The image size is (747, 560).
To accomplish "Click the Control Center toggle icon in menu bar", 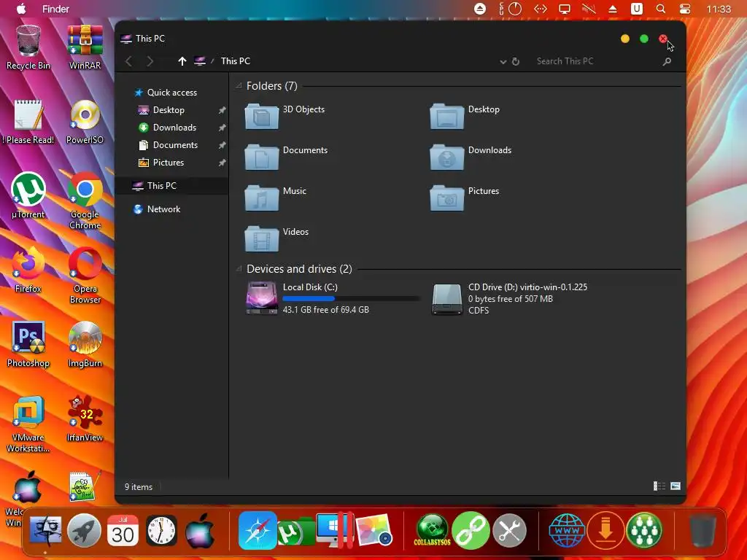I will pos(684,9).
